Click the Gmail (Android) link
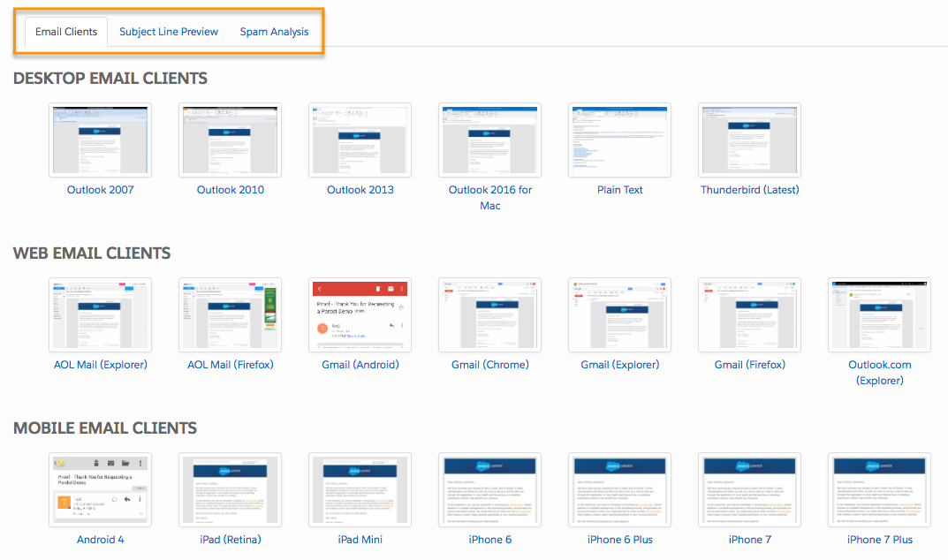The width and height of the screenshot is (948, 560). pyautogui.click(x=360, y=365)
